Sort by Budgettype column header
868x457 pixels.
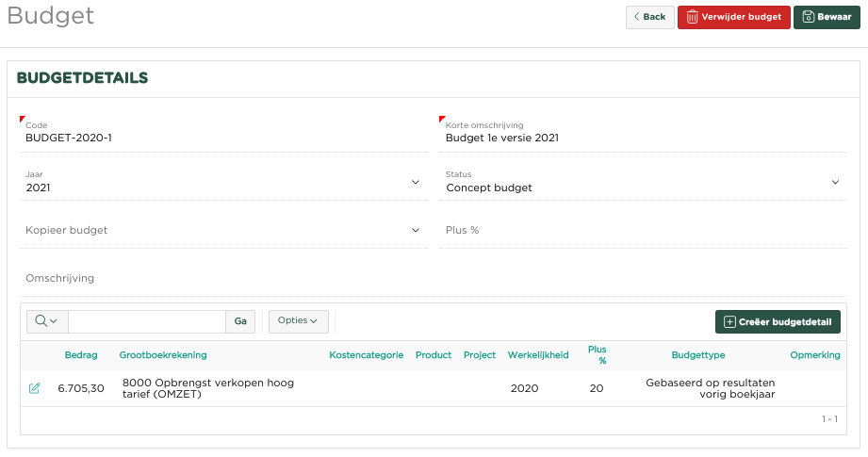pyautogui.click(x=697, y=355)
